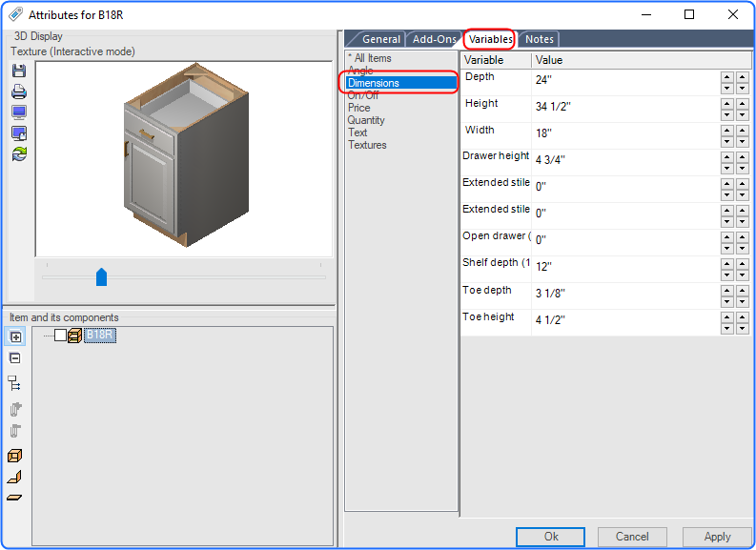Select the B18R tree item label

100,335
